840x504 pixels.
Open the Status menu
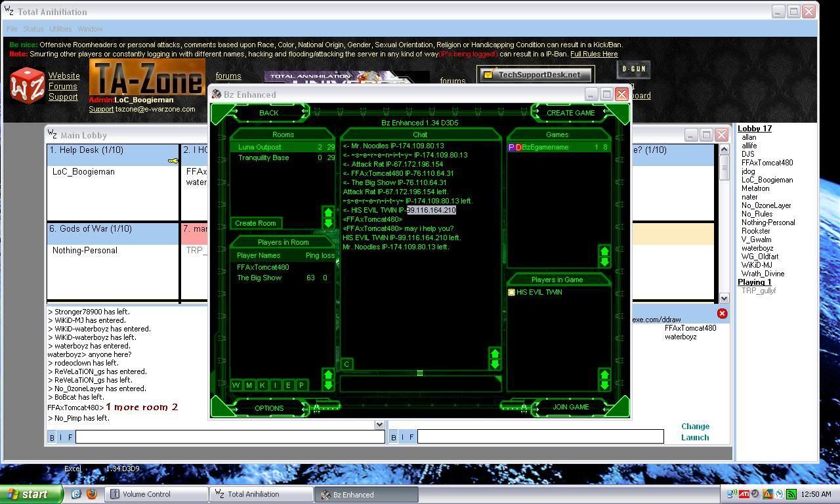tap(33, 29)
